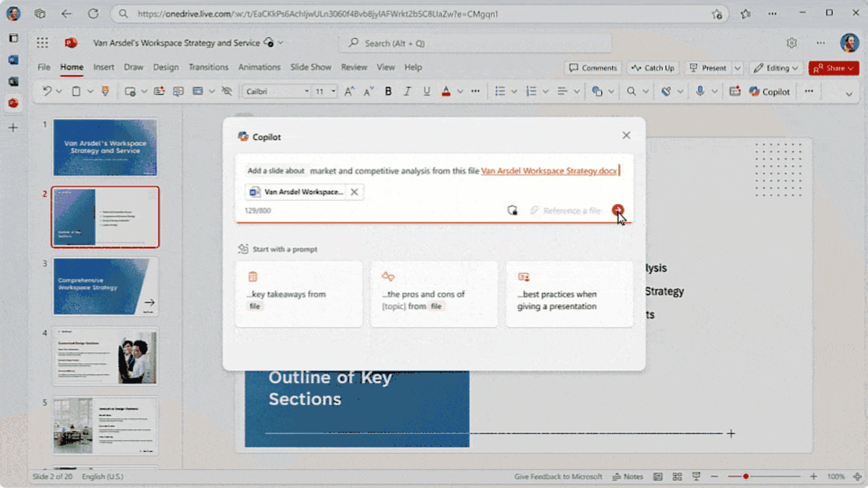Click the Dictate microphone icon
This screenshot has height=488, width=868.
(x=700, y=91)
